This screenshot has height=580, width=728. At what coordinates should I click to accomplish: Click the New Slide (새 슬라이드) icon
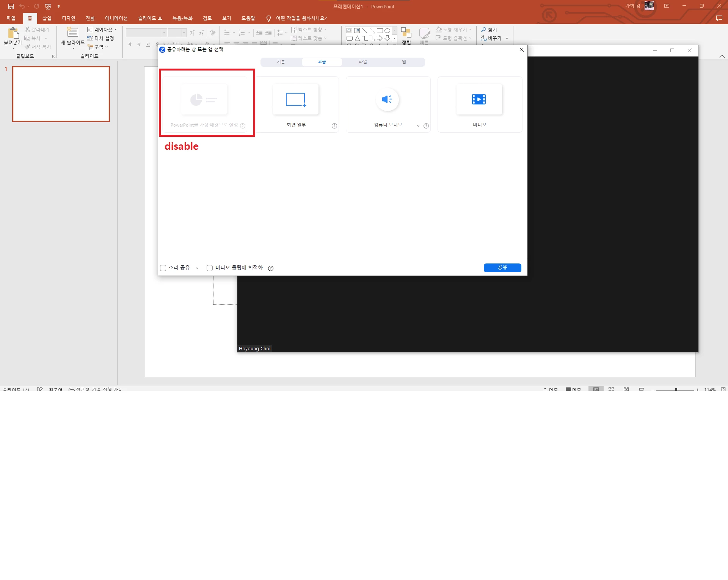[x=72, y=33]
